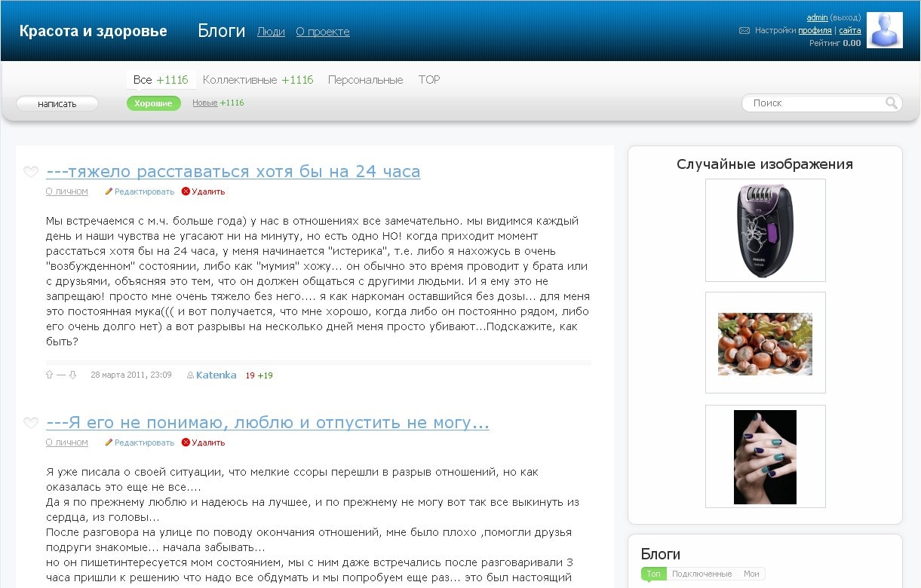Click the 'admin' username link
Viewport: 921px width, 588px height.
[x=817, y=17]
